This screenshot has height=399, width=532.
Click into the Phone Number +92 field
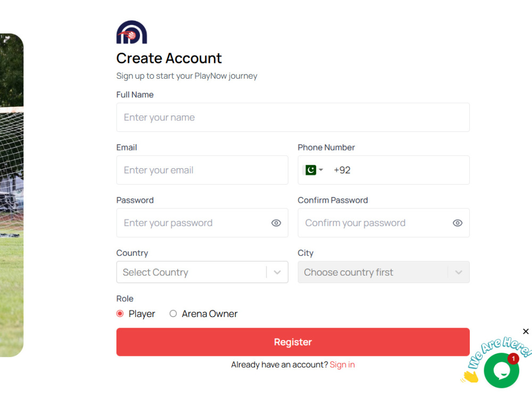click(384, 170)
